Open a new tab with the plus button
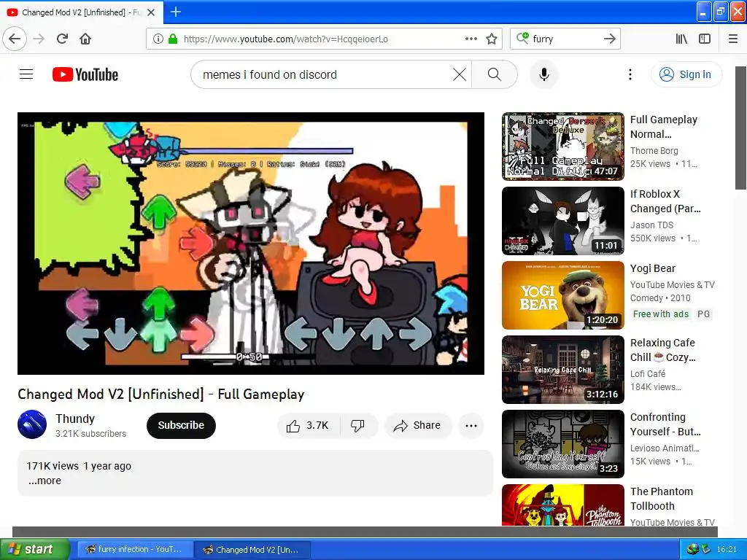 (175, 12)
